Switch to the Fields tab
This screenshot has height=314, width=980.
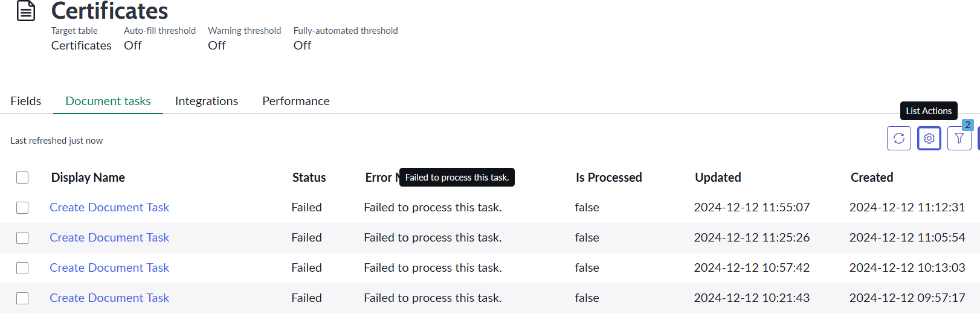click(26, 101)
